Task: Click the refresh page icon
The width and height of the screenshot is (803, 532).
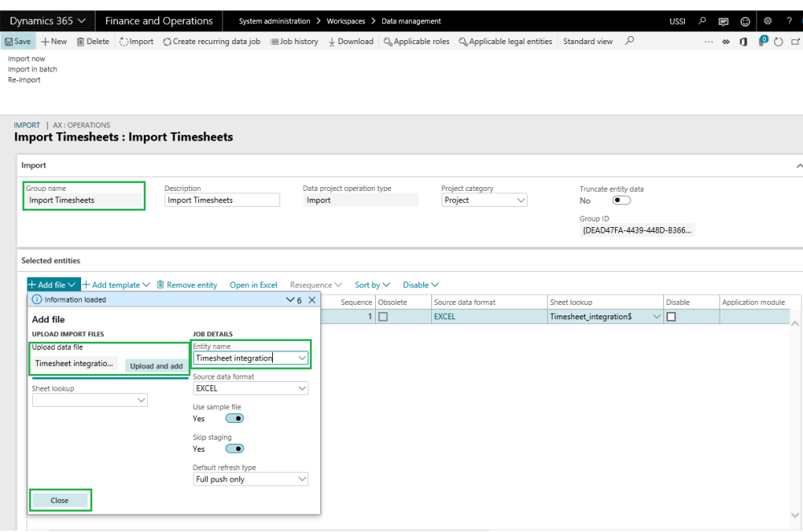Action: coord(778,42)
